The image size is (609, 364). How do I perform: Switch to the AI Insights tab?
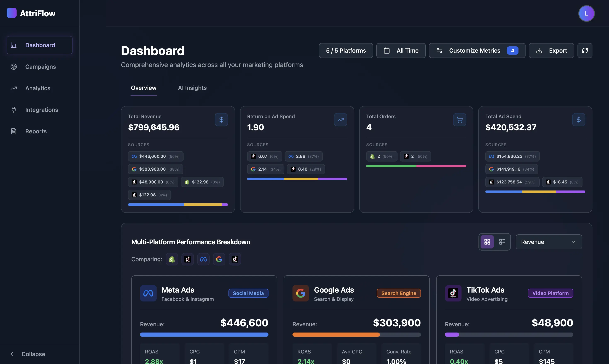[192, 88]
